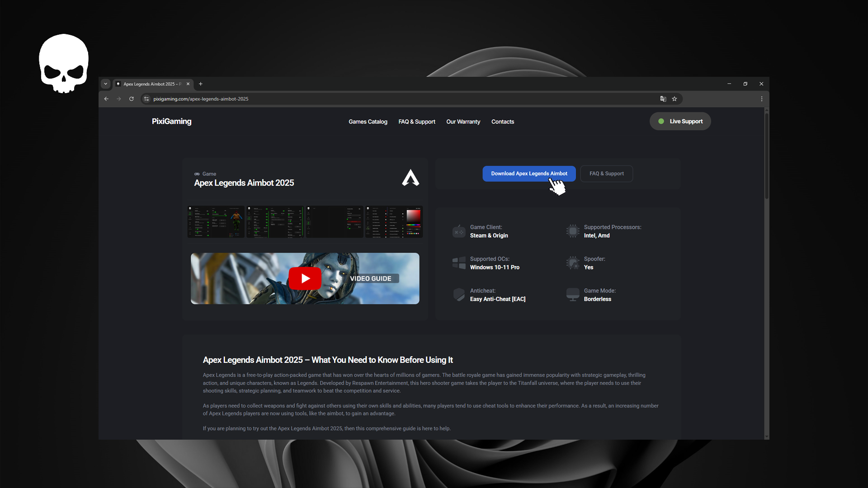Click the VIDEO GUIDE label
Screen dimensions: 868x488
[371, 279]
